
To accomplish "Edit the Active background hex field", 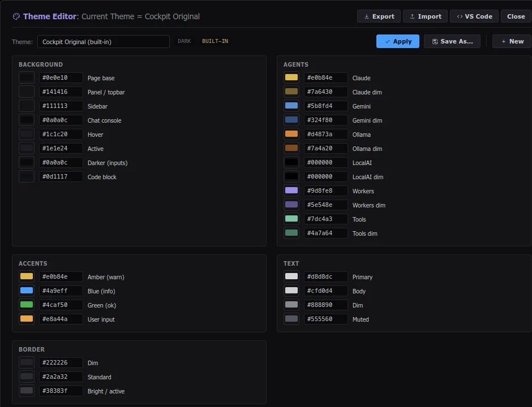I will 61,149.
